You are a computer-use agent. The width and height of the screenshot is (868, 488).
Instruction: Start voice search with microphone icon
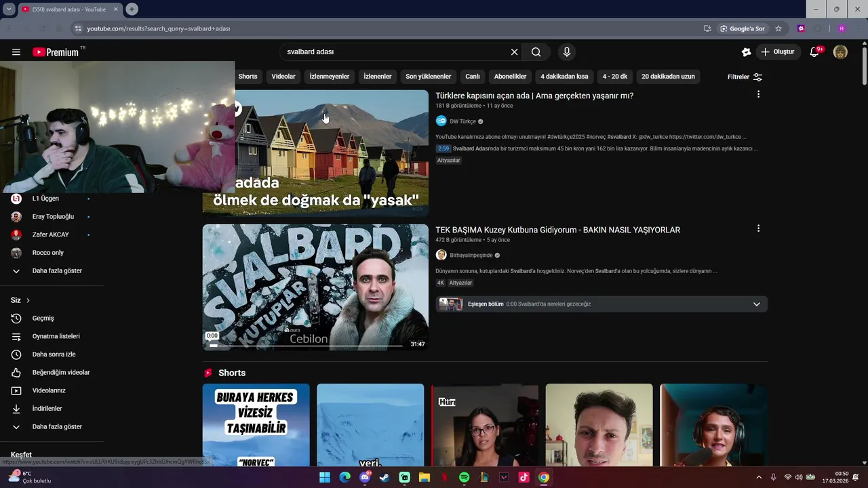tap(567, 52)
